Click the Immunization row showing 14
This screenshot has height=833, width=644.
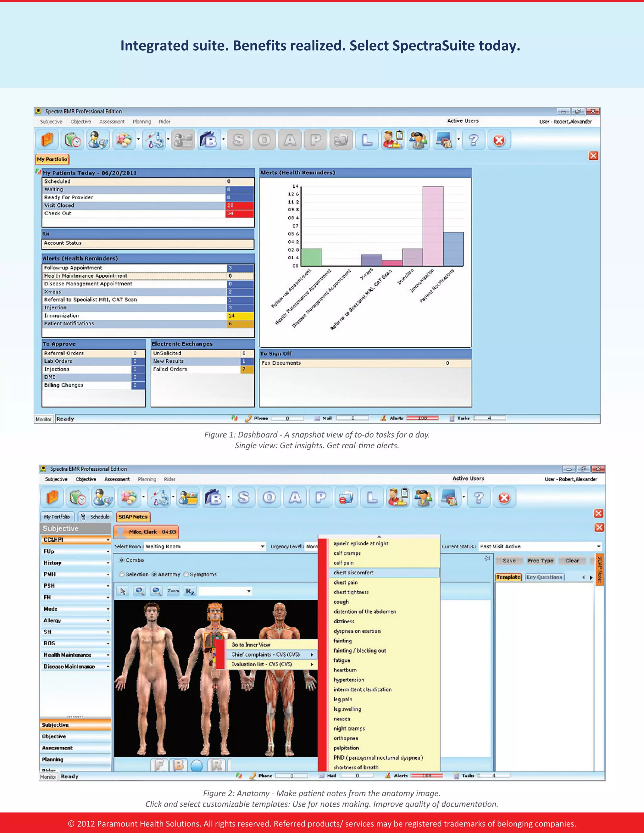coord(148,316)
